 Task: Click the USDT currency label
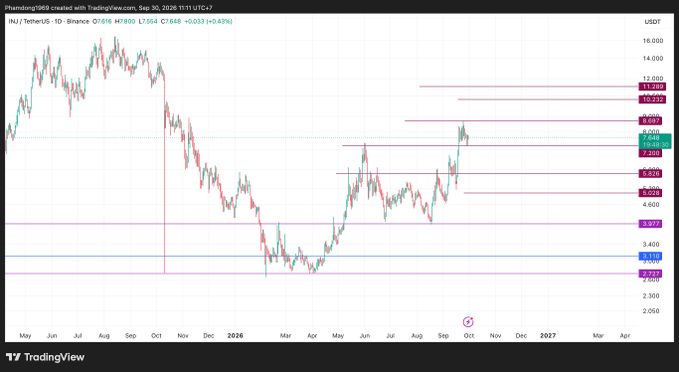pyautogui.click(x=653, y=22)
